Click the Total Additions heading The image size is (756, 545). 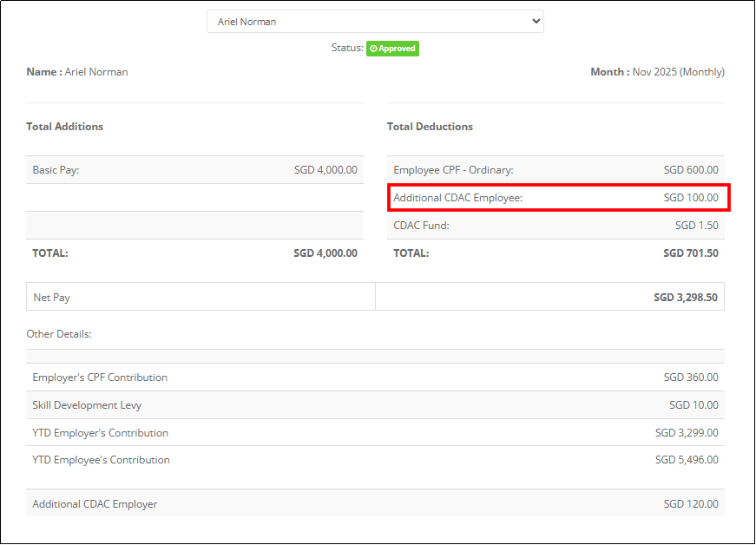64,126
